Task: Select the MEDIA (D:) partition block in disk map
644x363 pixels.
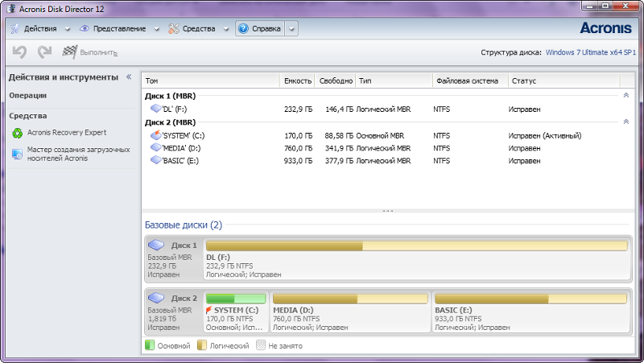Action: tap(350, 312)
